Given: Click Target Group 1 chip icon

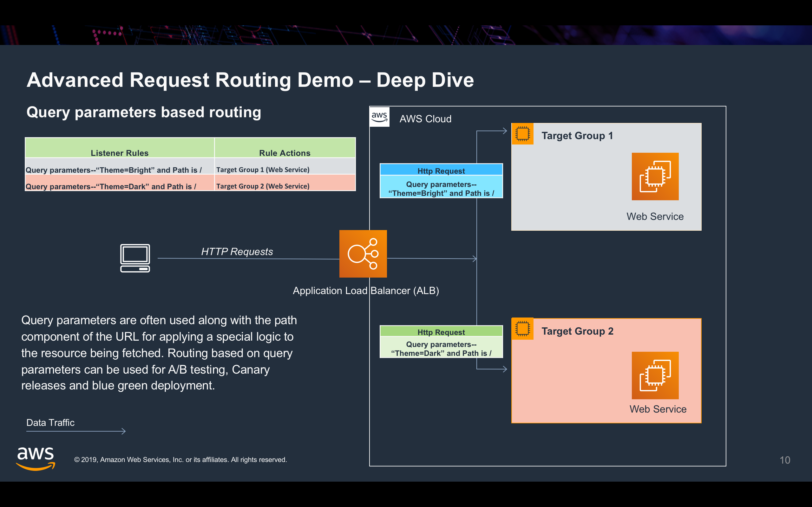Looking at the screenshot, I should point(522,134).
